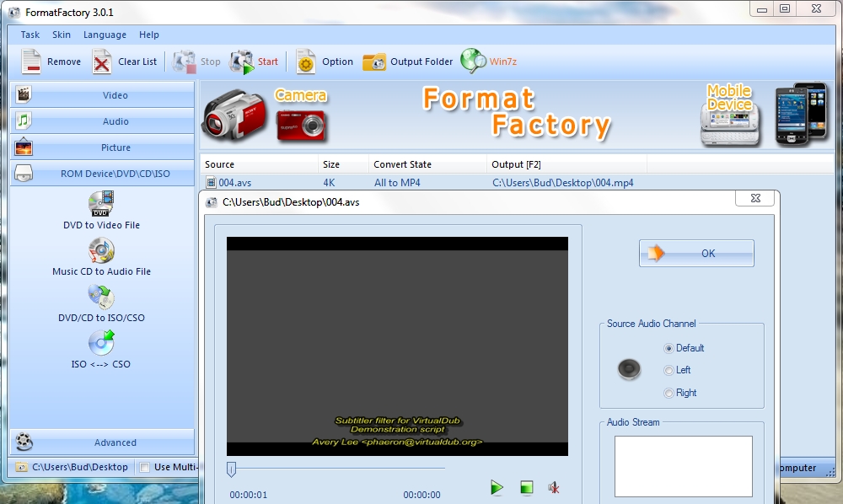
Task: Click the Mobile Device phones icon
Action: pos(801,114)
